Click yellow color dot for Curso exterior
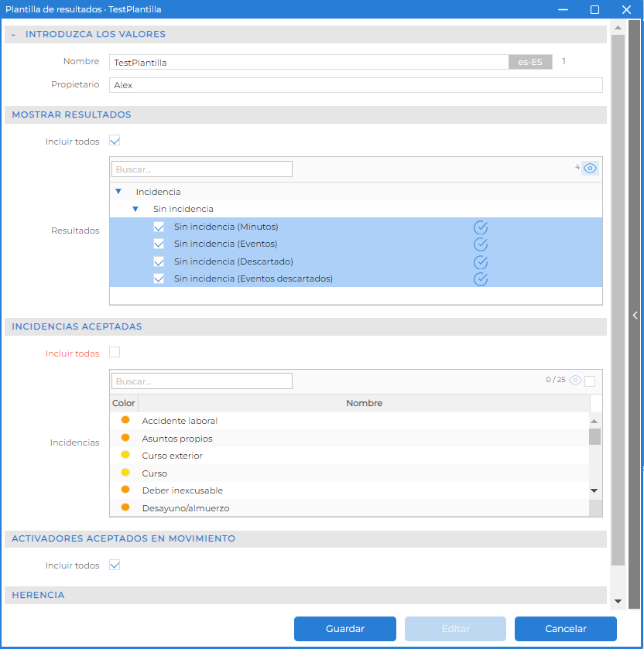644x649 pixels. click(125, 455)
